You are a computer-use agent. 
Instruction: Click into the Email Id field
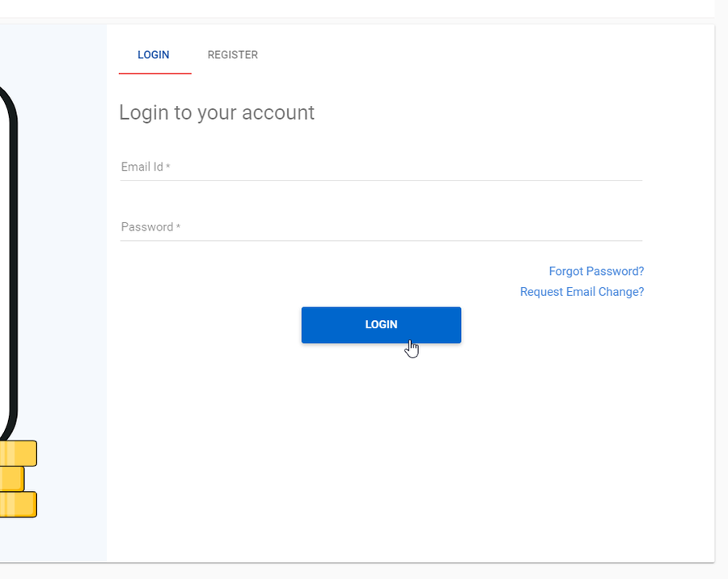[x=381, y=167]
